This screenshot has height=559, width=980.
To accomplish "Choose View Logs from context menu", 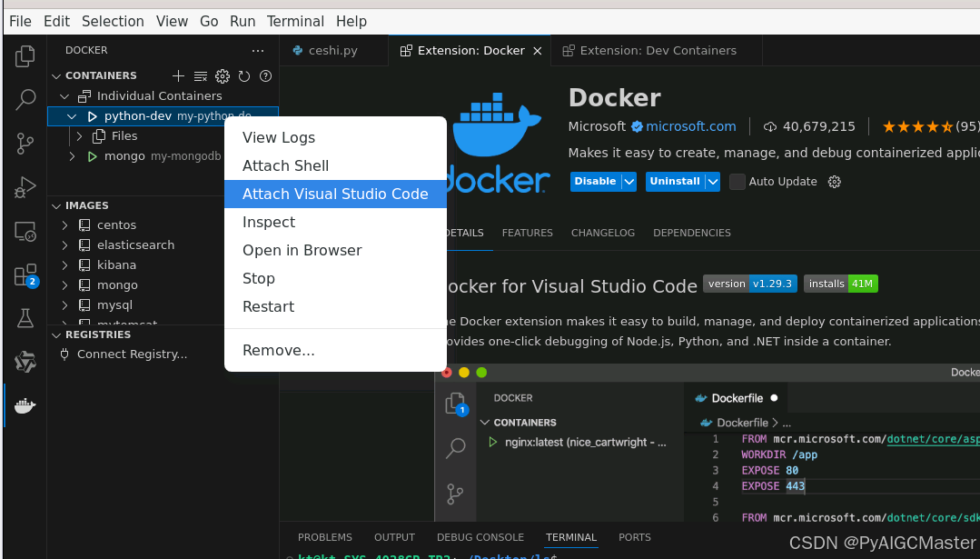I will tap(335, 137).
